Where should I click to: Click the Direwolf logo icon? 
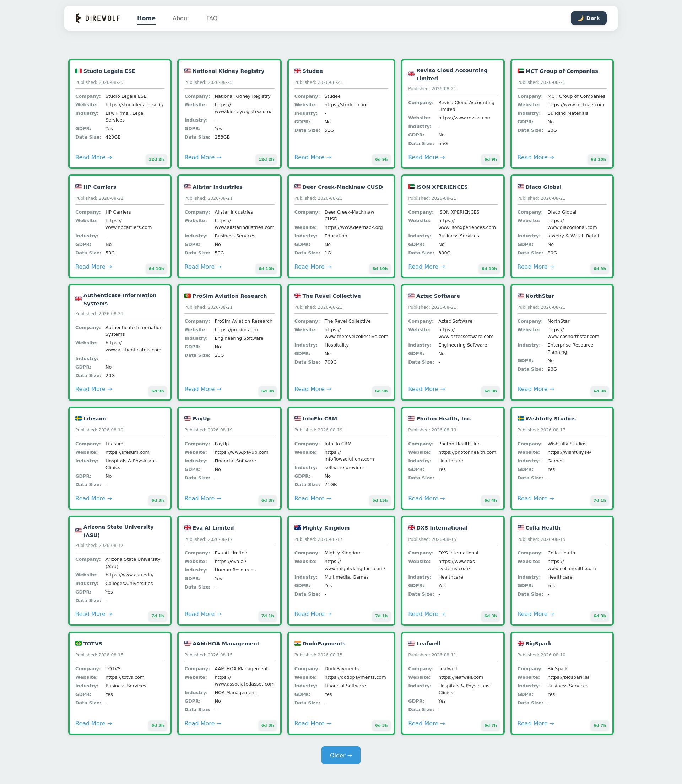click(x=78, y=18)
